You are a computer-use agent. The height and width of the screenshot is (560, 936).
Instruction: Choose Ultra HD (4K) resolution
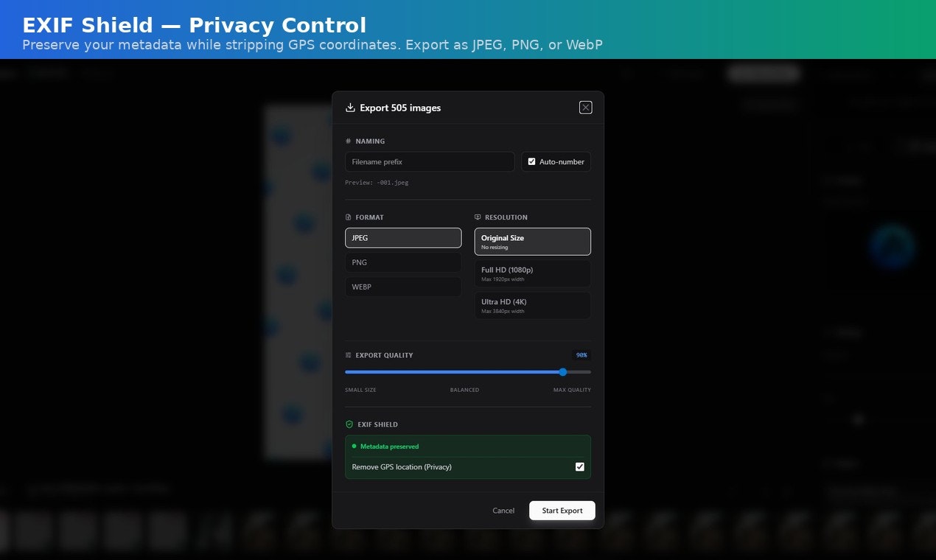tap(533, 305)
